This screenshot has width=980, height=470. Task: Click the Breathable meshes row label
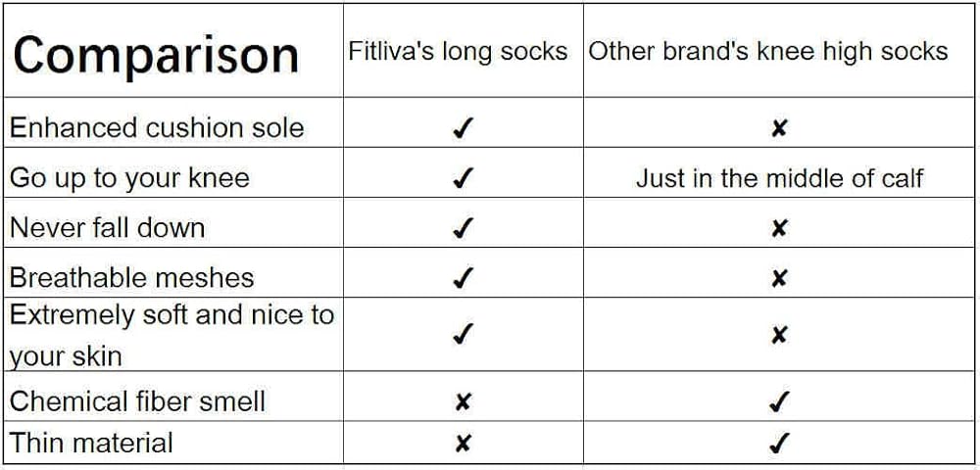pos(131,278)
